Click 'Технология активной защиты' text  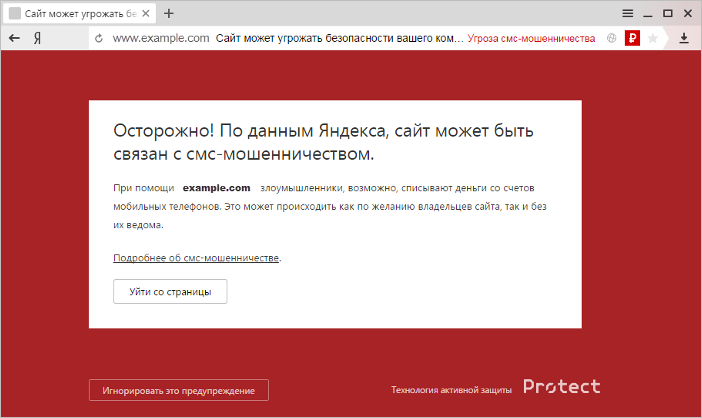tap(451, 390)
